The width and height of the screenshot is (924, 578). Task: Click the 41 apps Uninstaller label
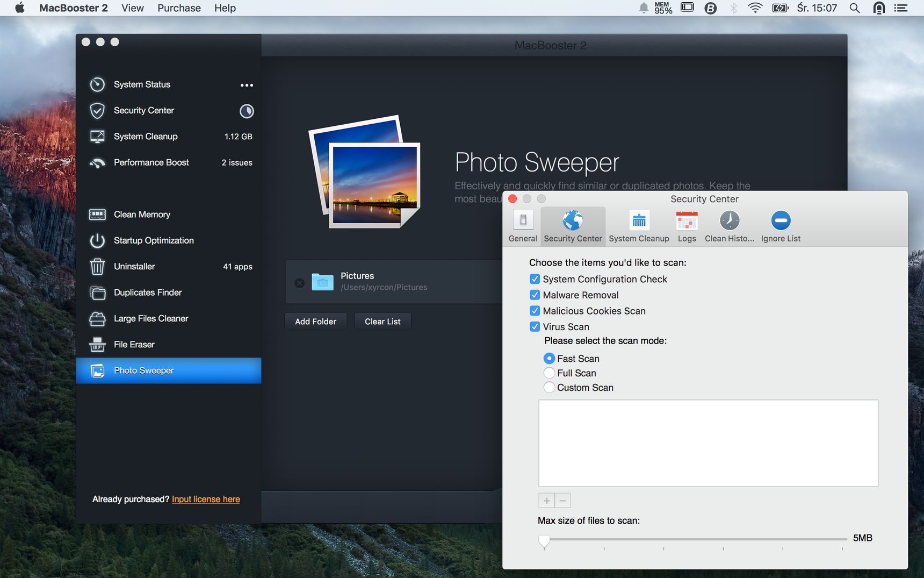coord(237,267)
